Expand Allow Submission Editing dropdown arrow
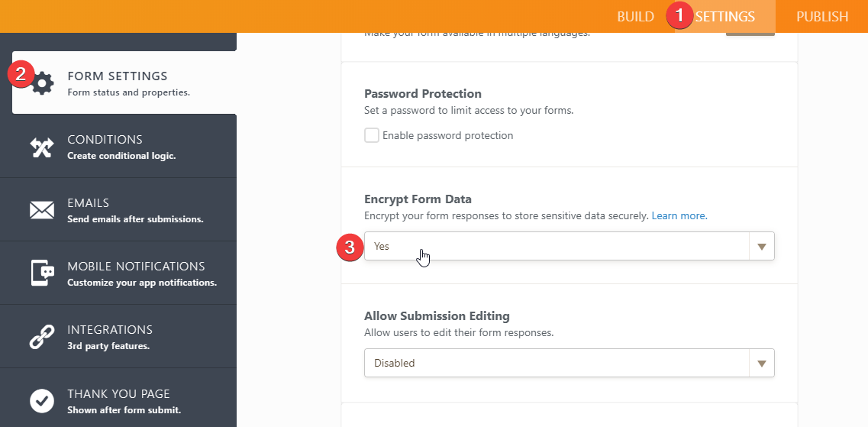 pyautogui.click(x=761, y=364)
